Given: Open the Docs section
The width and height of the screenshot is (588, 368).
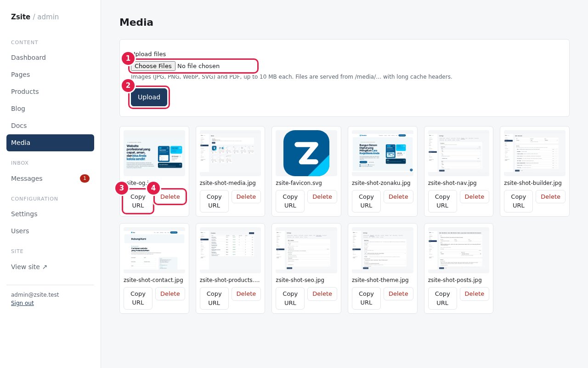Looking at the screenshot, I should pyautogui.click(x=50, y=126).
